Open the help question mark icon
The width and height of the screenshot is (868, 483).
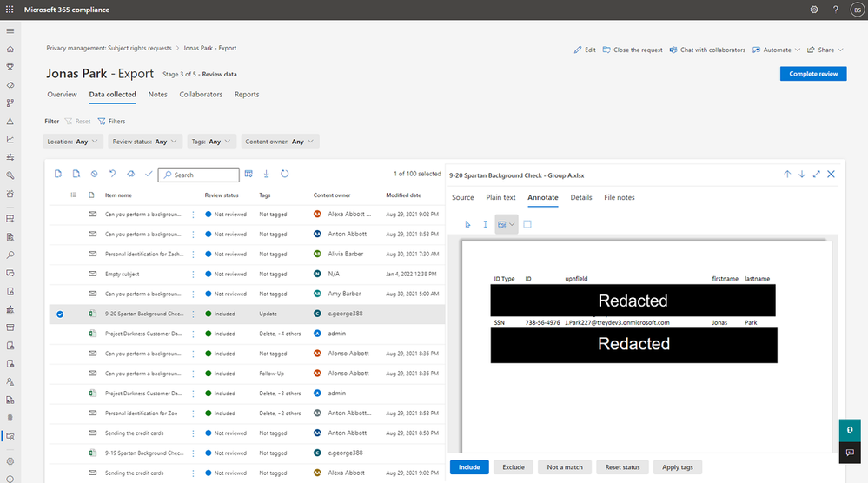835,10
